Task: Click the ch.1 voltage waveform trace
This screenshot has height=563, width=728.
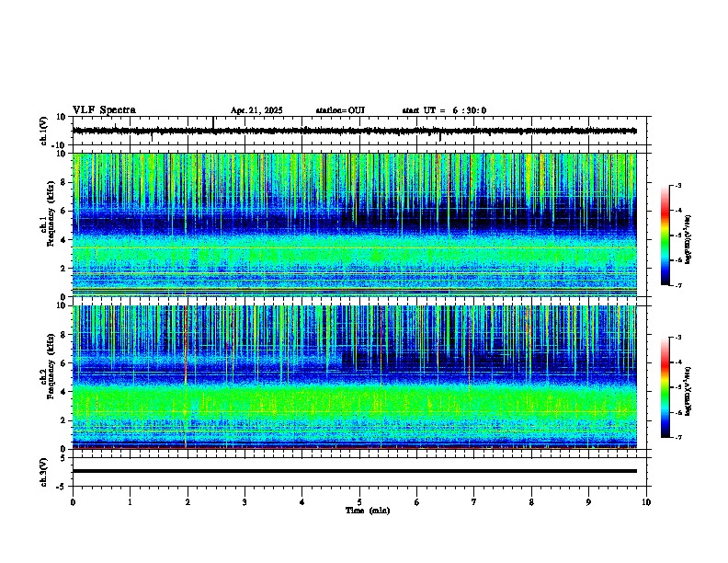Action: click(354, 131)
